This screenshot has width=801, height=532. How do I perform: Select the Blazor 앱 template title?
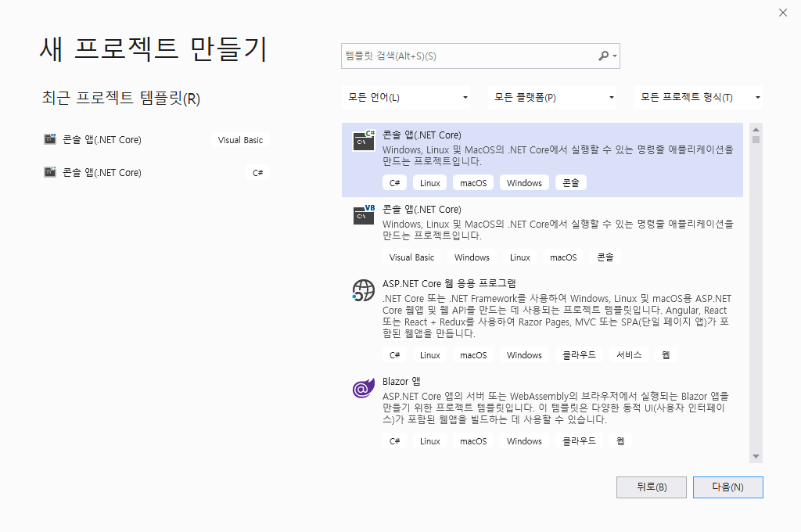click(x=401, y=381)
